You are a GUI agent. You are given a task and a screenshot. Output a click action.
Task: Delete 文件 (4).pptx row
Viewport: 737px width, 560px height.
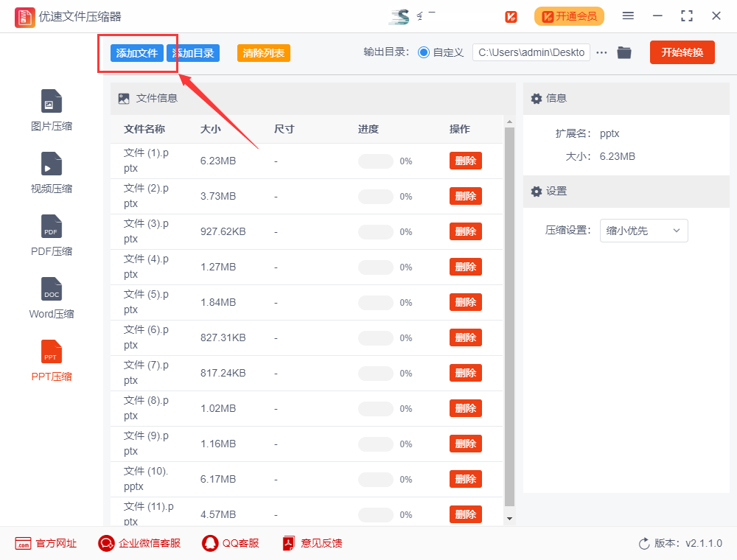point(466,267)
